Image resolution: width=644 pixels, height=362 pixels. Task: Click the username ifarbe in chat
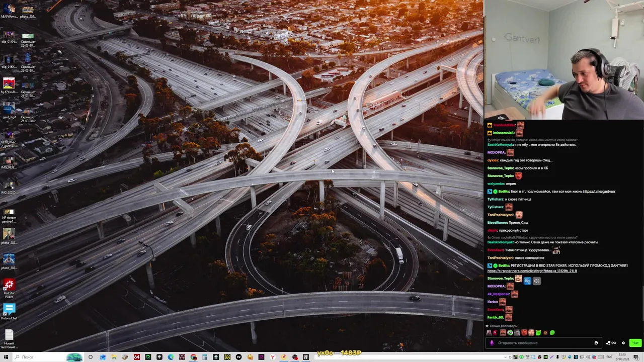coord(492,302)
